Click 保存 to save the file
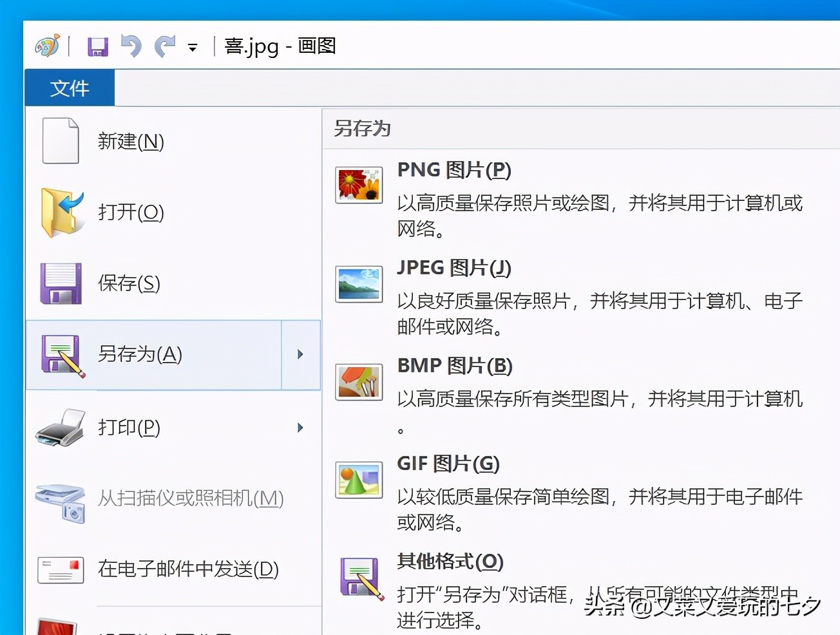This screenshot has width=840, height=635. 128,283
